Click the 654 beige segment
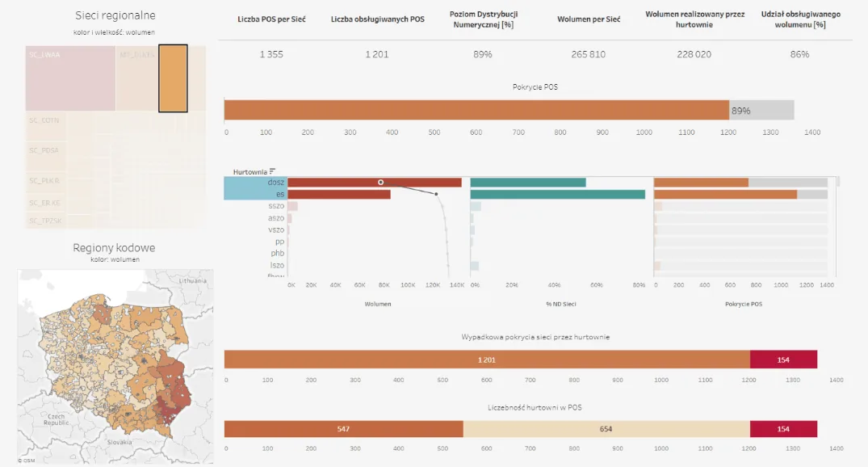This screenshot has width=868, height=467. pyautogui.click(x=606, y=429)
